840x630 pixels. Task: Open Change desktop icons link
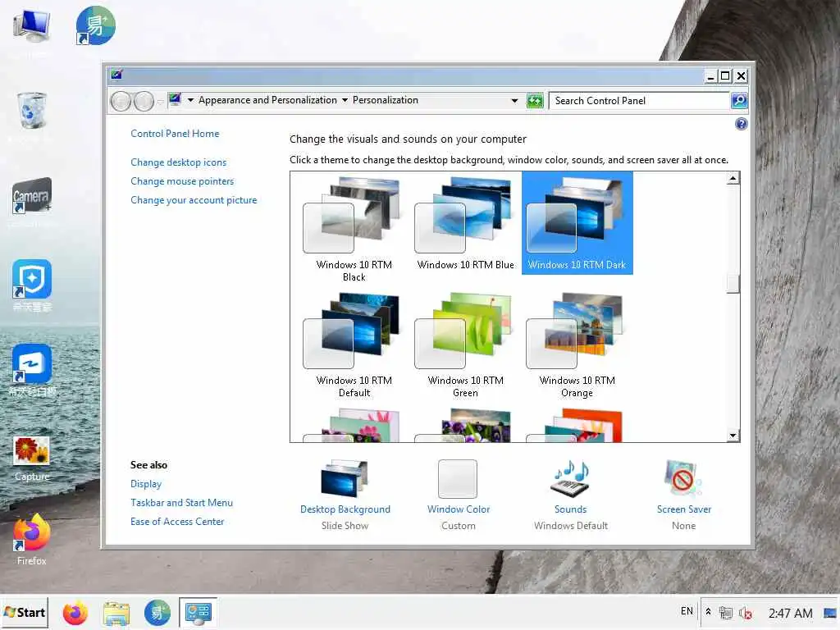pos(178,162)
